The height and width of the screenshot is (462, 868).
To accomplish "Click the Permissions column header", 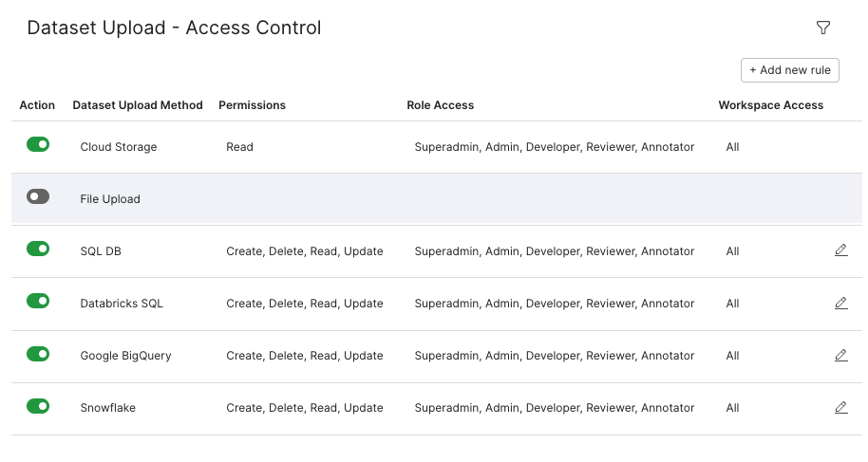I will (x=252, y=105).
